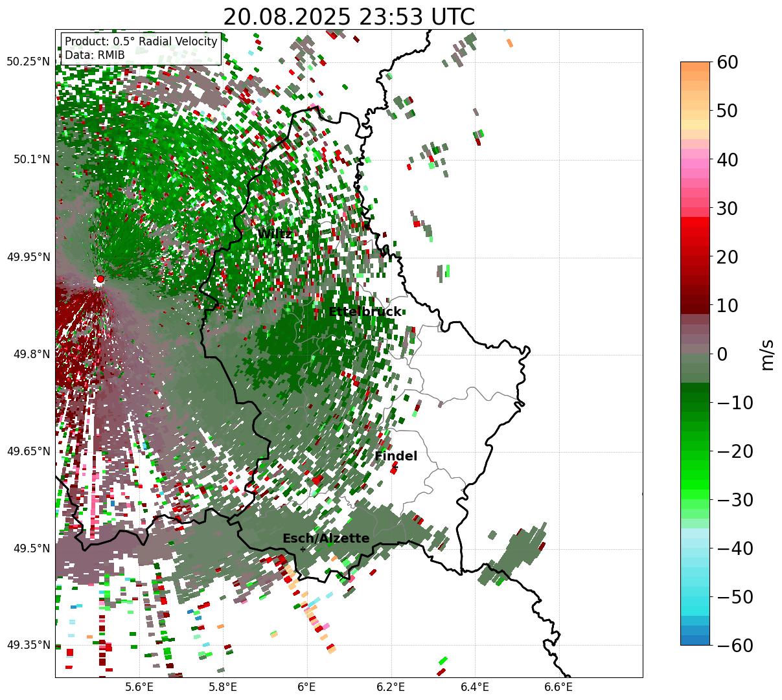Click the 49.8°N latitude tick label

click(x=31, y=354)
